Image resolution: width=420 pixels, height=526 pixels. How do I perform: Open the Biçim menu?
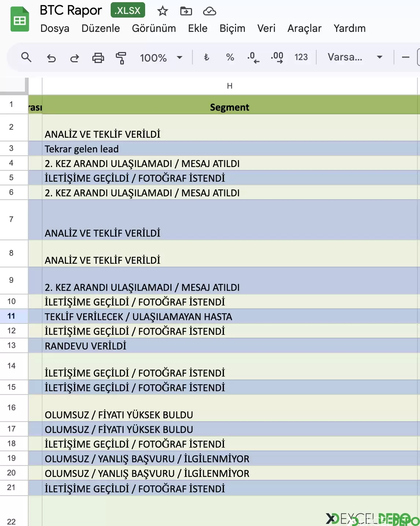tap(232, 28)
